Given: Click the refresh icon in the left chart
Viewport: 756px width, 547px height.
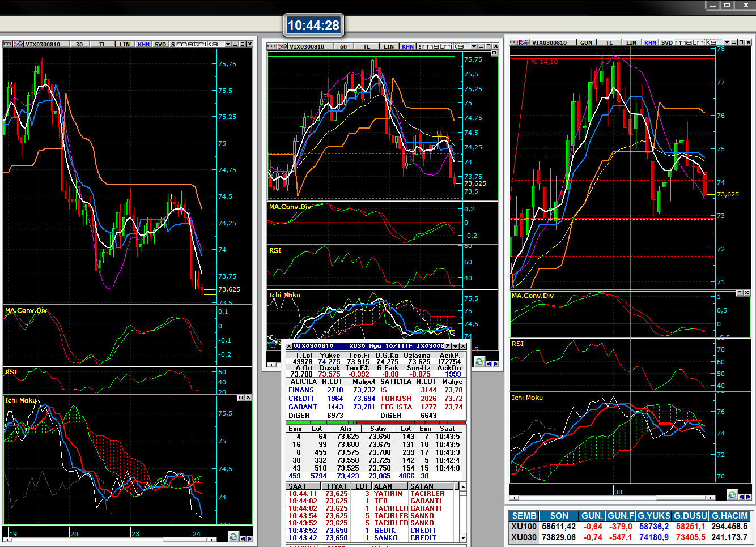Looking at the screenshot, I should (233, 537).
